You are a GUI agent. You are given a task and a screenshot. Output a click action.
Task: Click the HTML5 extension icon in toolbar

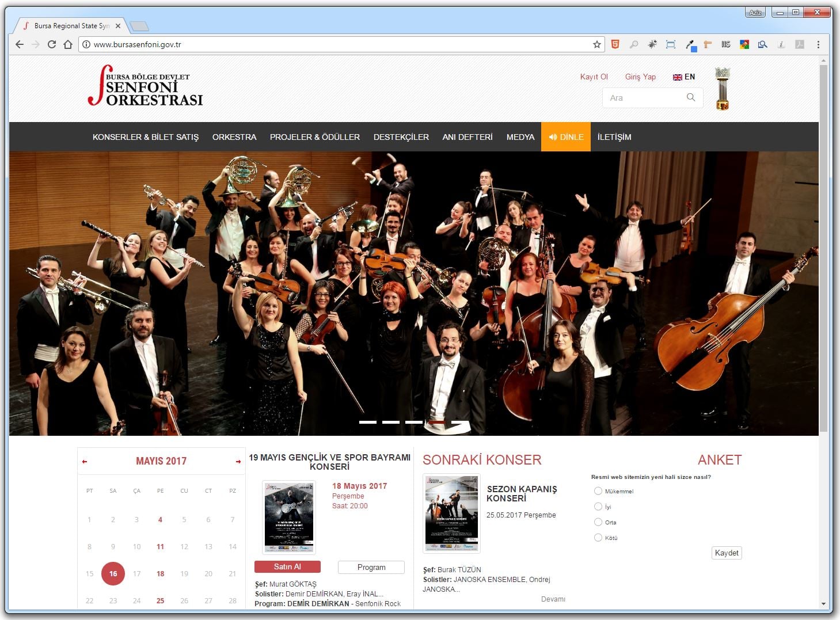coord(615,44)
